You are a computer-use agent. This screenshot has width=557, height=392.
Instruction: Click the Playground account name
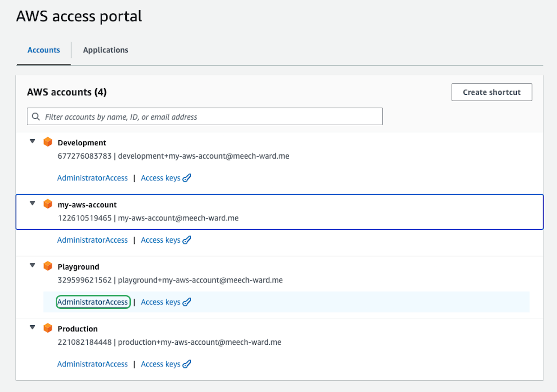pos(78,267)
